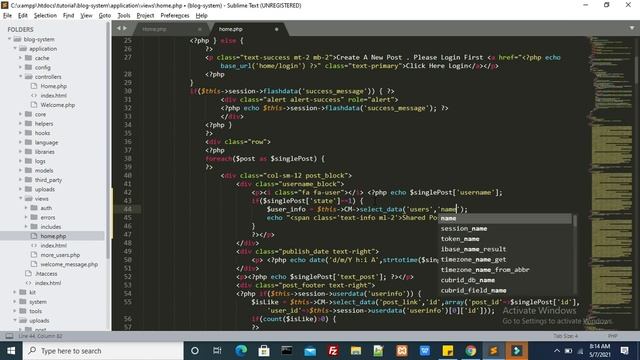Expand the tools folder
Viewport: 640px width, 360px height.
point(15,311)
